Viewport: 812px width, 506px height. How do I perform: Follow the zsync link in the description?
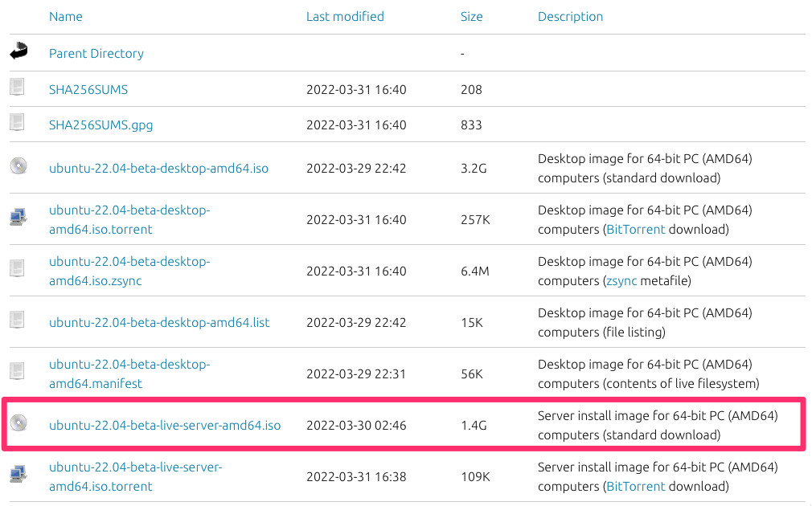pos(621,280)
